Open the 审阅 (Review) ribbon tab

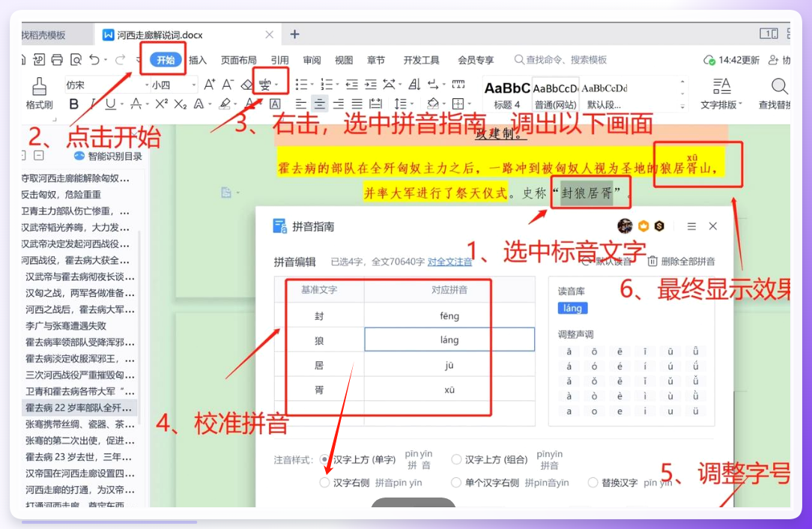click(312, 60)
